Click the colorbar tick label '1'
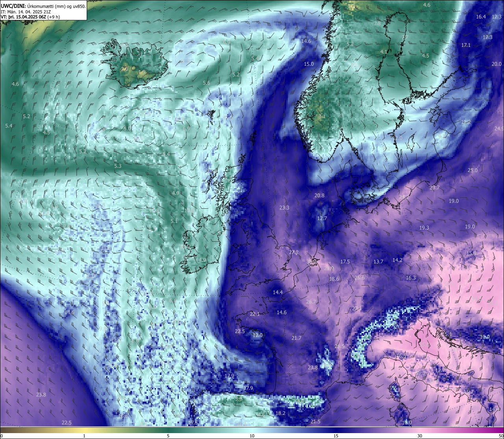504x439 pixels. click(84, 436)
